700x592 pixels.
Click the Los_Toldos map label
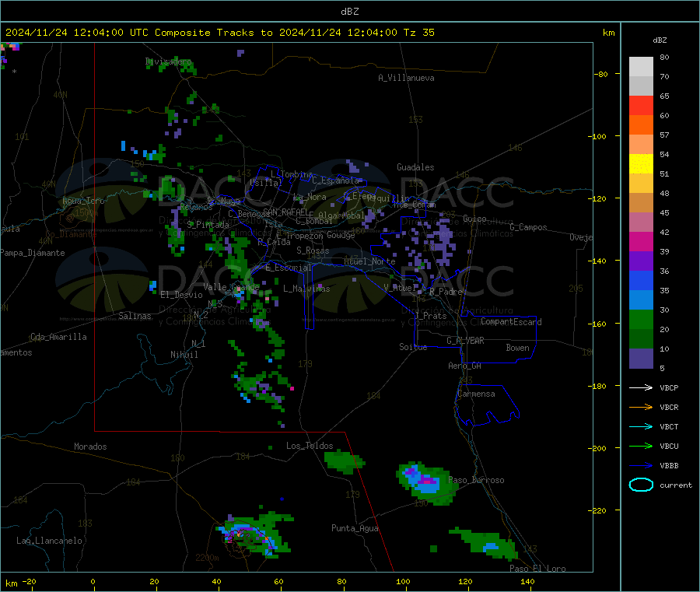tap(310, 446)
